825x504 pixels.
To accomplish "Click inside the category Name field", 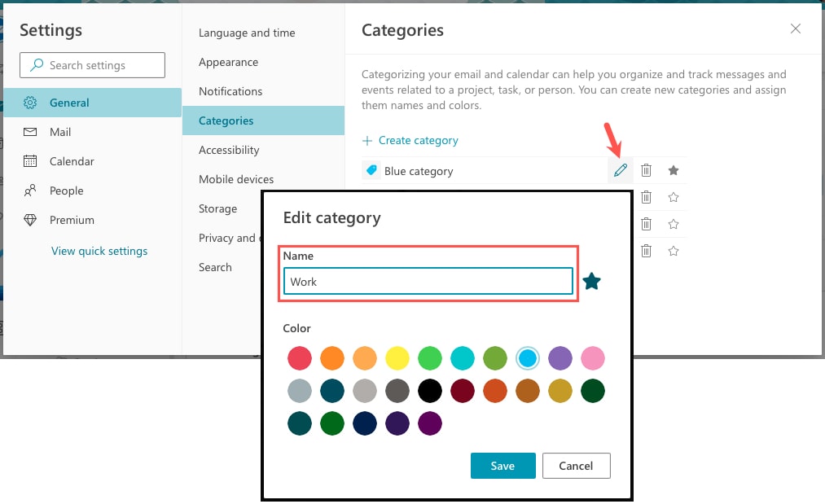I will tap(428, 281).
